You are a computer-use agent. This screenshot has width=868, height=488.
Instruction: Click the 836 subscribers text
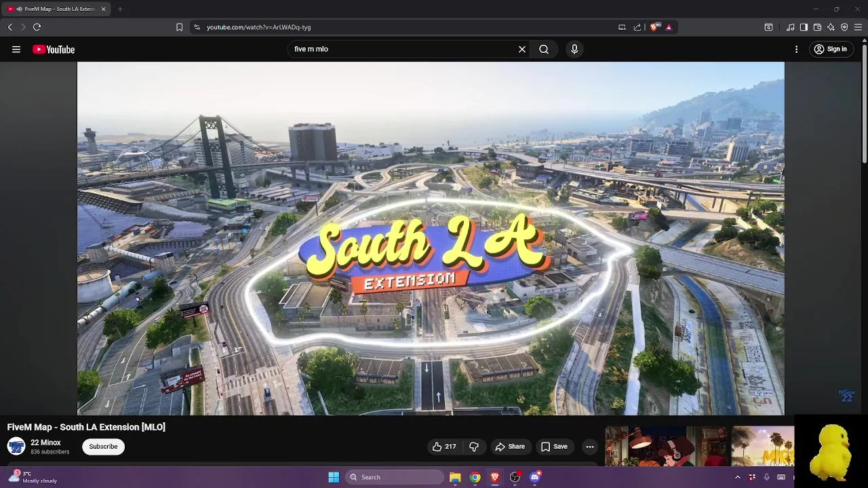point(50,452)
